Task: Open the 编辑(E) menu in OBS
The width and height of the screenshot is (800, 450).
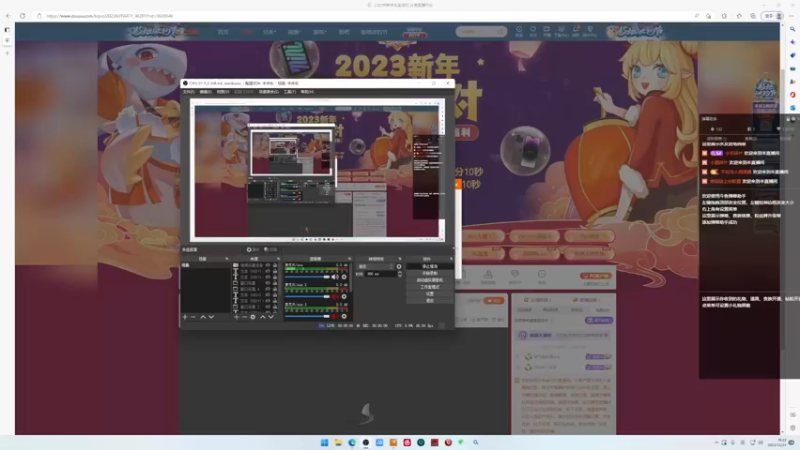Action: (x=206, y=92)
